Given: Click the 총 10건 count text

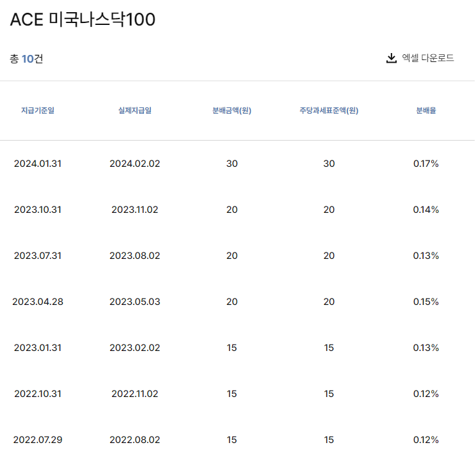Looking at the screenshot, I should 26,59.
